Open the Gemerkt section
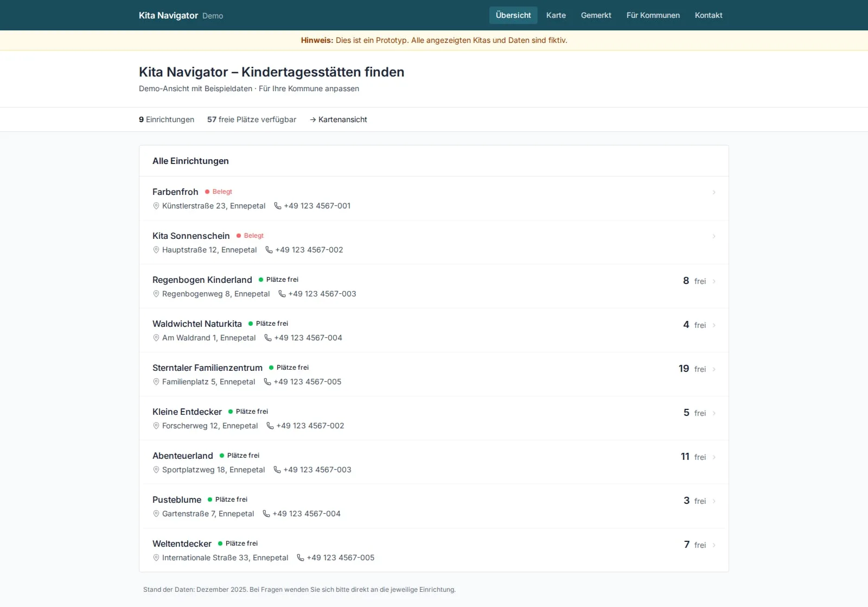This screenshot has width=868, height=607. [596, 15]
